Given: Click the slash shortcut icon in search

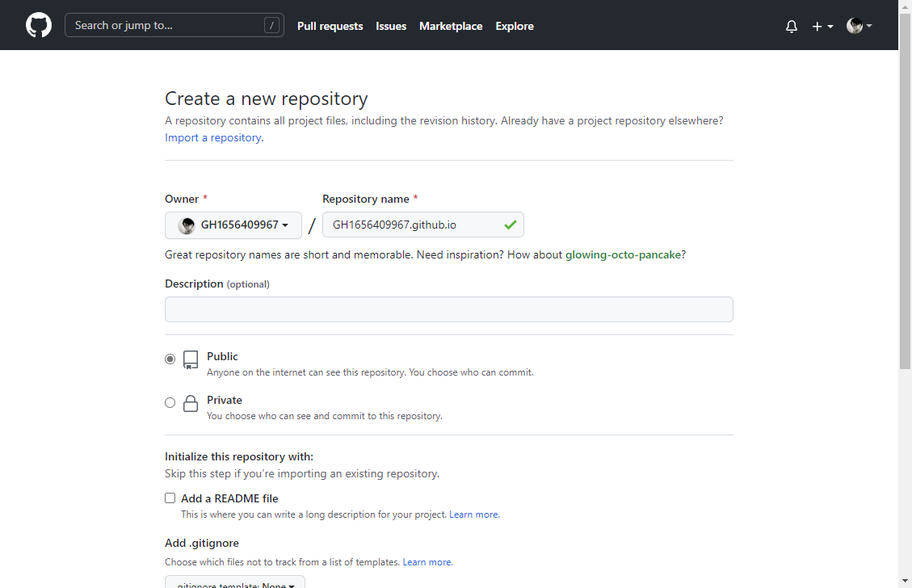Looking at the screenshot, I should pos(271,25).
